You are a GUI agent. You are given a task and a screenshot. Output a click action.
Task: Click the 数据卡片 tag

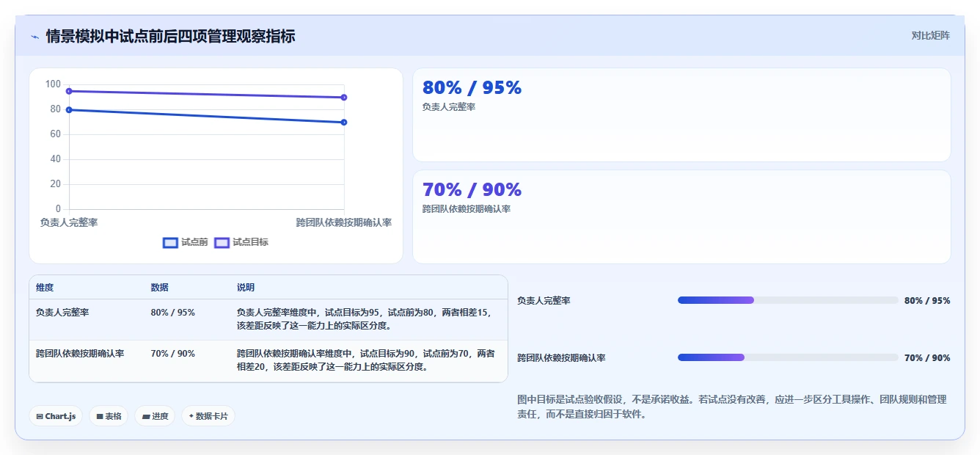(x=208, y=416)
